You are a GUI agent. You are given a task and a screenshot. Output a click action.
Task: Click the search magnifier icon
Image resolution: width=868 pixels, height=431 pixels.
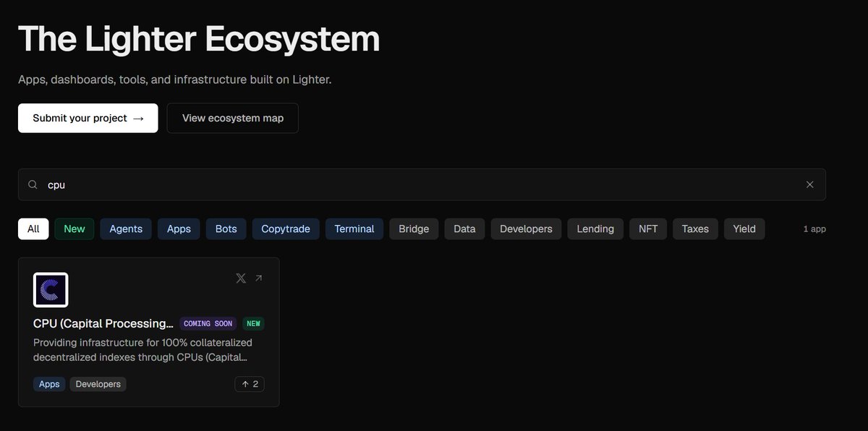coord(33,184)
